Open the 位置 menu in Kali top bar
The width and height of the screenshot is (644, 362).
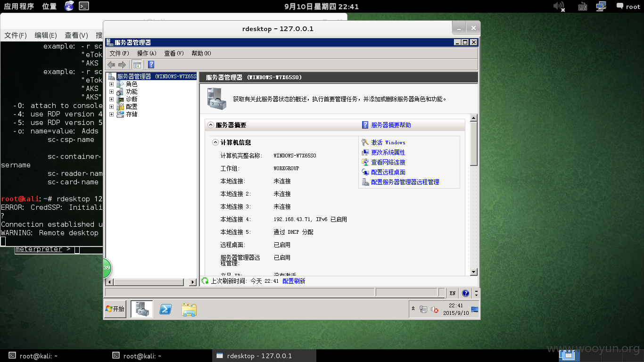click(x=50, y=6)
